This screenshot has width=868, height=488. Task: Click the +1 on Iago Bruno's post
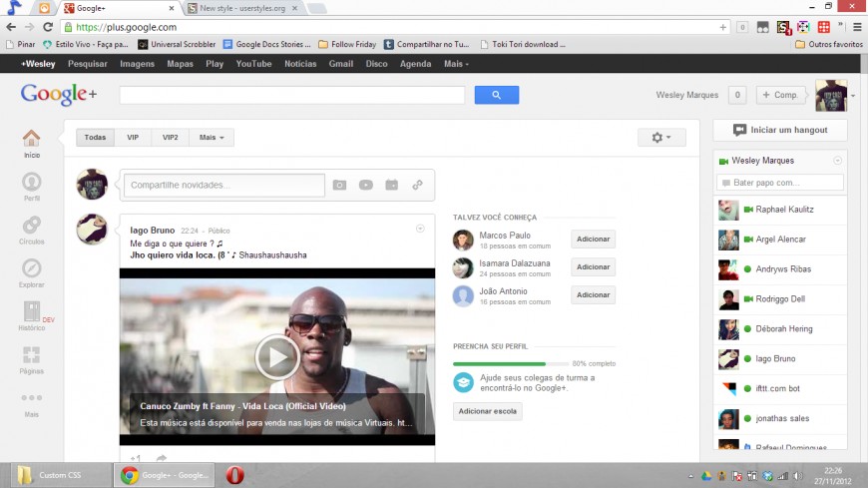pyautogui.click(x=136, y=458)
